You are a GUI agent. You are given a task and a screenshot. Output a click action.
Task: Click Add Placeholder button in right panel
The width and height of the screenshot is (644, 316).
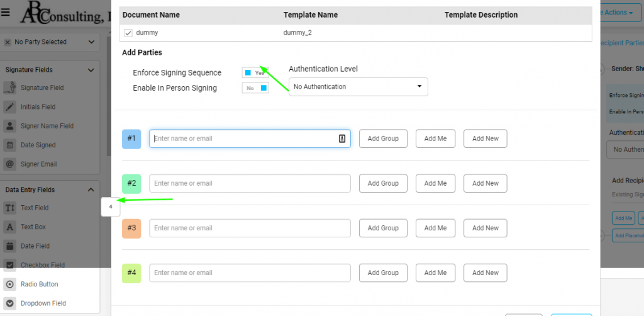click(x=628, y=235)
